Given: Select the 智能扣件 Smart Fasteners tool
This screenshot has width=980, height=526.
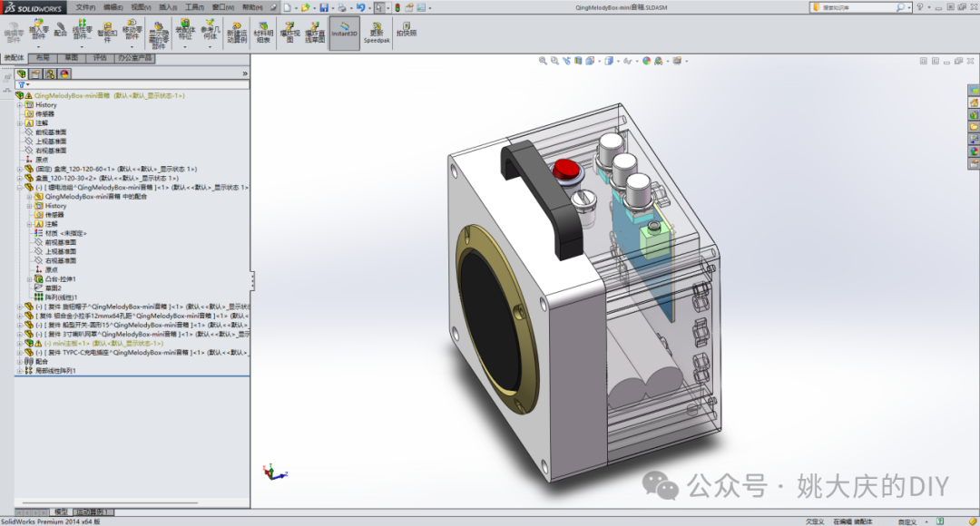Looking at the screenshot, I should tap(107, 31).
